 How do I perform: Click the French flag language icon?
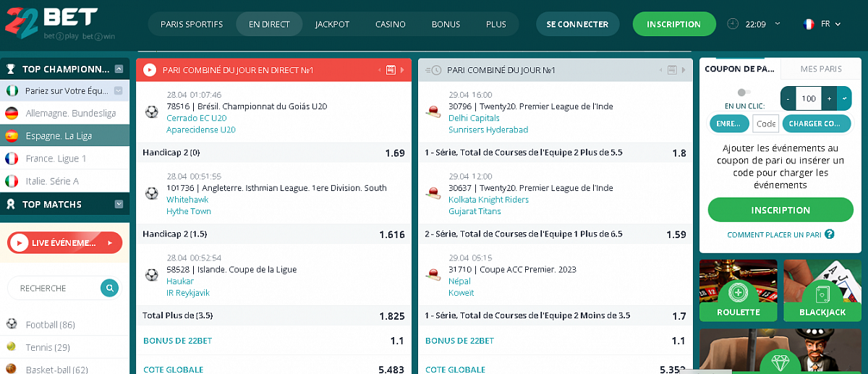tap(808, 24)
